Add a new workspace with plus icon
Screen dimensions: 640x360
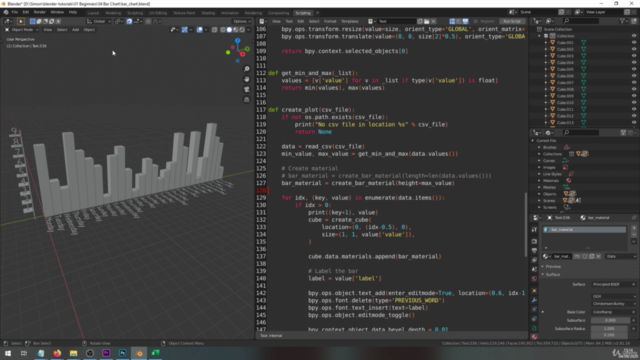(317, 13)
